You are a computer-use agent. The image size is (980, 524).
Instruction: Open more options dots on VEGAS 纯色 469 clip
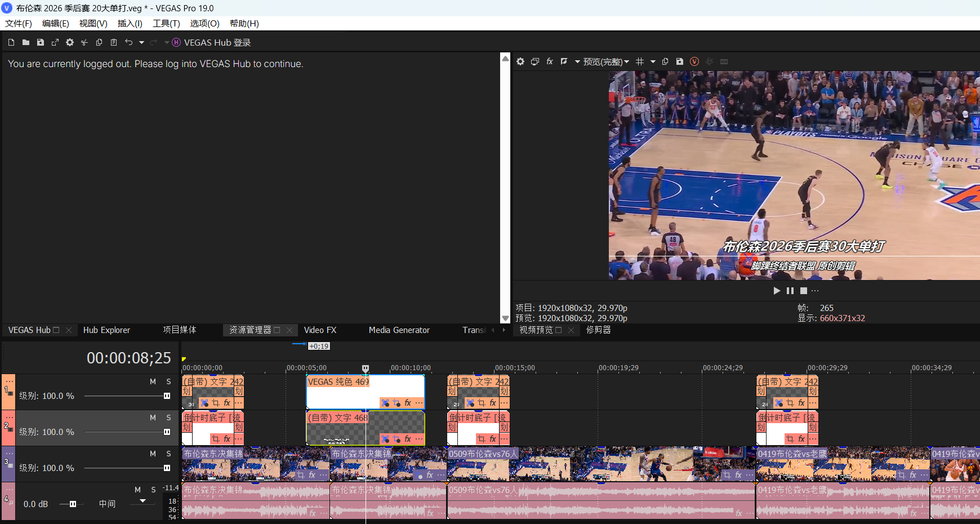(419, 403)
